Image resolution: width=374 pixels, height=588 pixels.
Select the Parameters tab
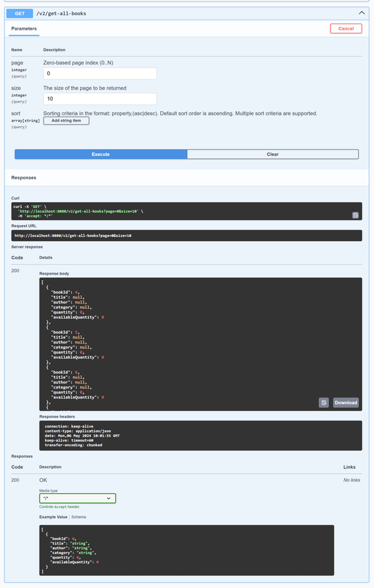tap(24, 29)
